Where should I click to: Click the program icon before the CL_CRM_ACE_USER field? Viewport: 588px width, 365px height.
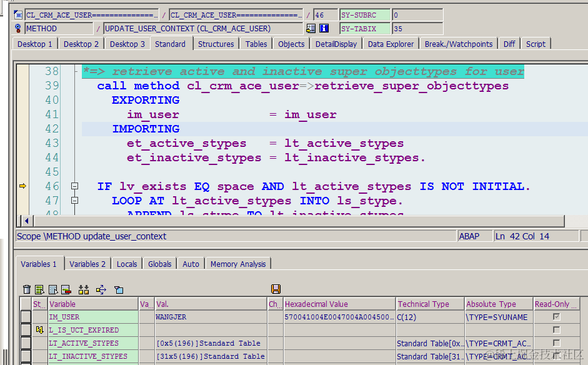tap(18, 15)
